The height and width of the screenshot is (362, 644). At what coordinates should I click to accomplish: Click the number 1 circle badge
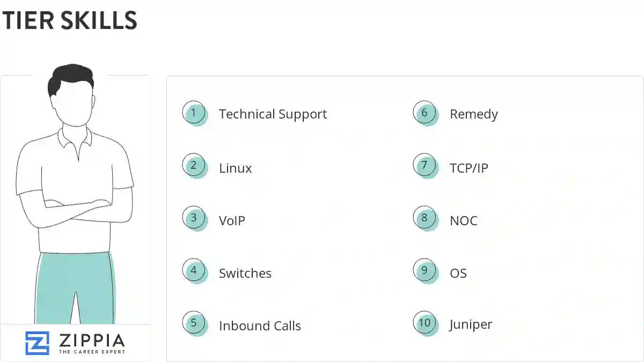[x=194, y=113]
